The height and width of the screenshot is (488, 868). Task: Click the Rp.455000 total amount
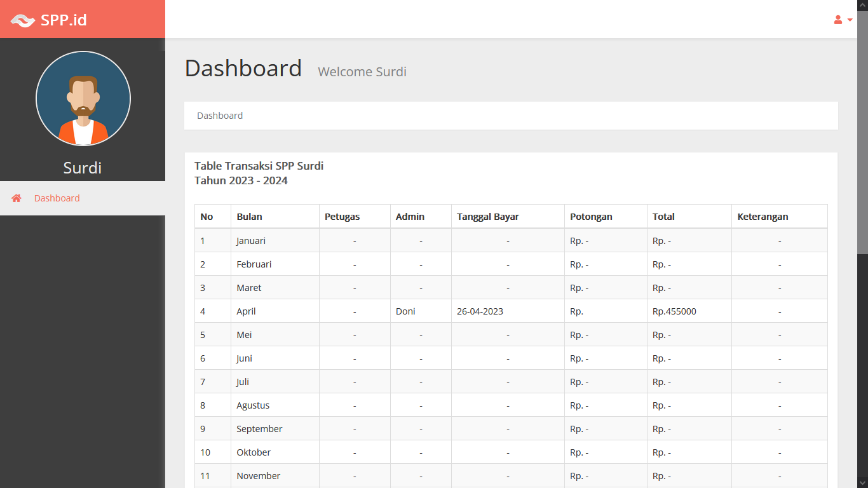[x=674, y=311]
